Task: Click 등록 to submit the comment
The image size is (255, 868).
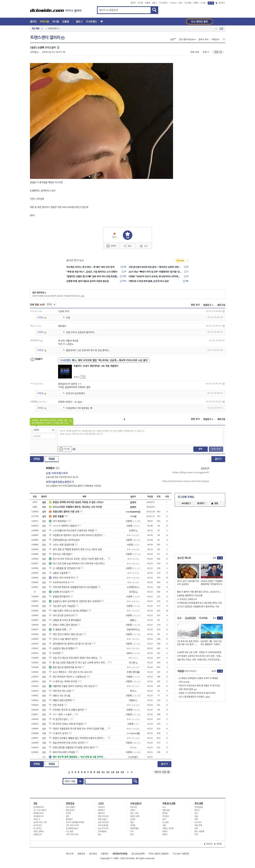Action: tap(200, 449)
